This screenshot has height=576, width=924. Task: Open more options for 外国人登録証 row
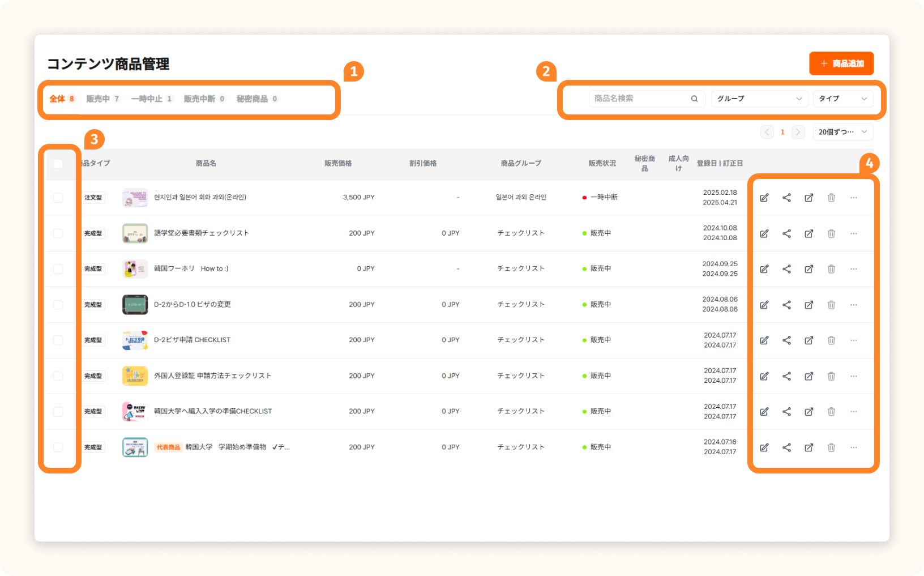tap(853, 376)
